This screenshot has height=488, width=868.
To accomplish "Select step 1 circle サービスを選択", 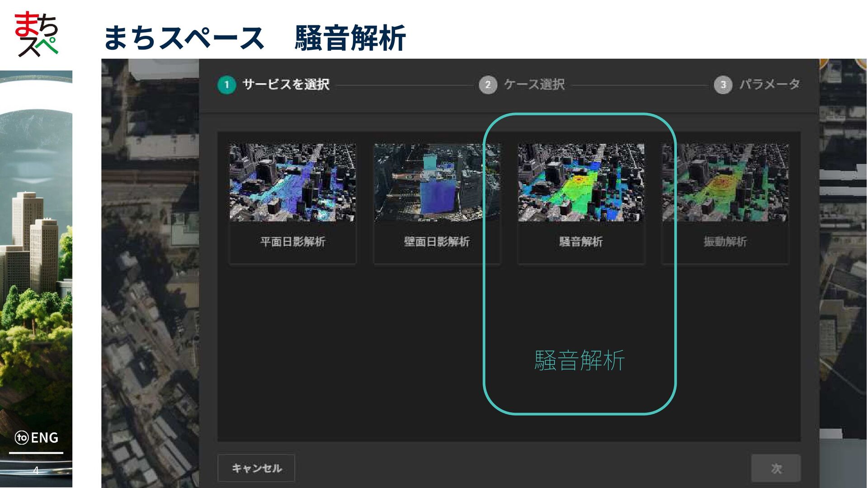I will click(x=226, y=85).
